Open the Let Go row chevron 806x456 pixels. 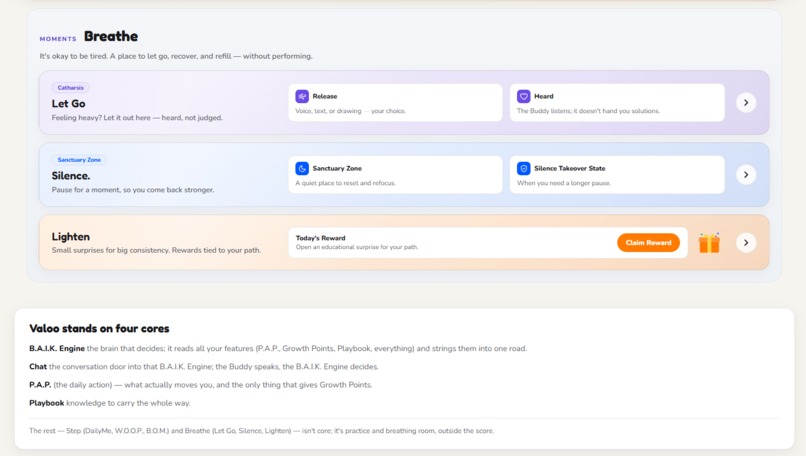click(746, 102)
